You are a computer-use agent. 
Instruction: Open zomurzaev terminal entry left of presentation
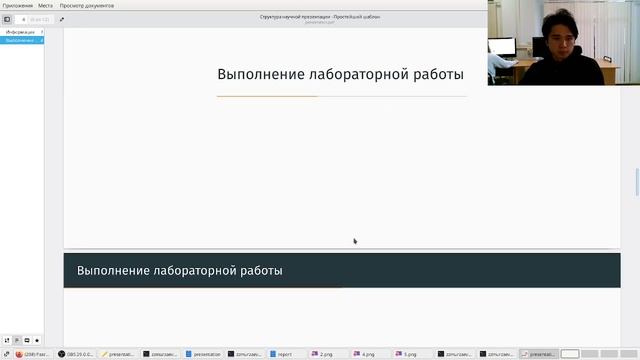coord(160,354)
